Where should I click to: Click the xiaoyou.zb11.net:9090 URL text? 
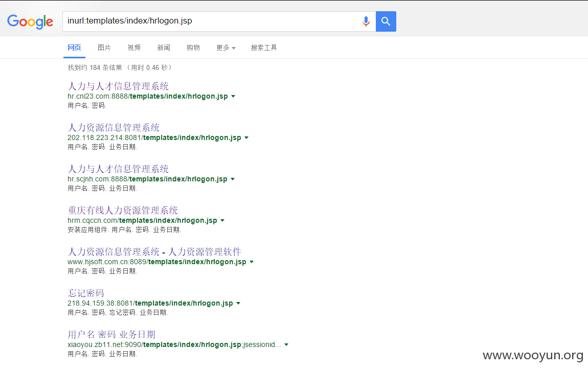tap(174, 344)
